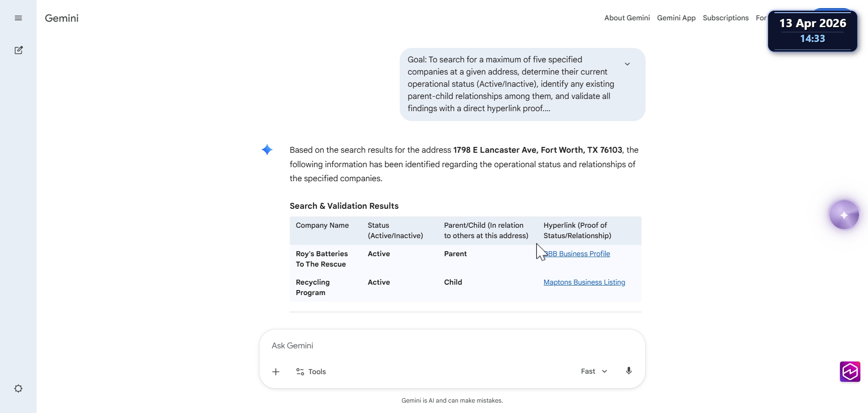The width and height of the screenshot is (868, 413).
Task: Open the Fast model dropdown
Action: pos(594,371)
